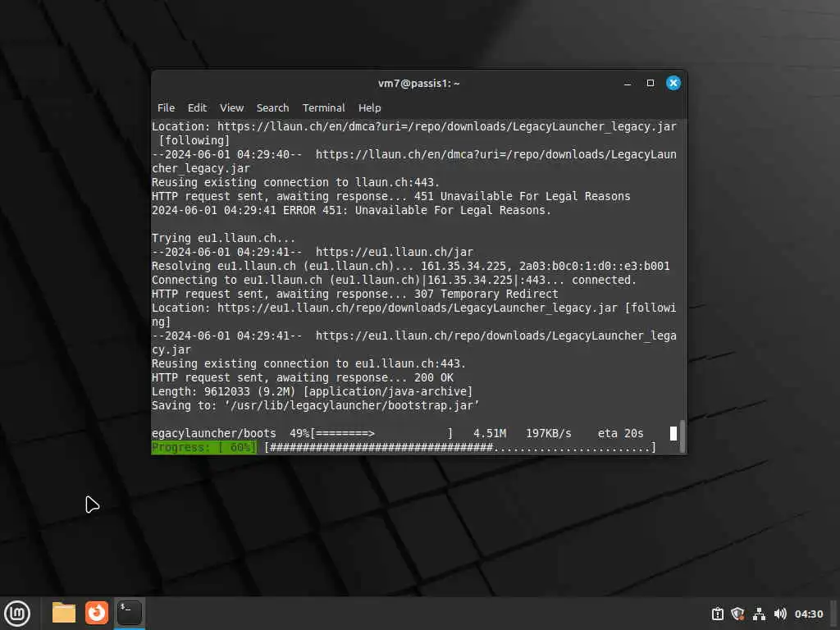Screen dimensions: 840x630
Task: Select the Terminal taskbar button
Action: [129, 613]
